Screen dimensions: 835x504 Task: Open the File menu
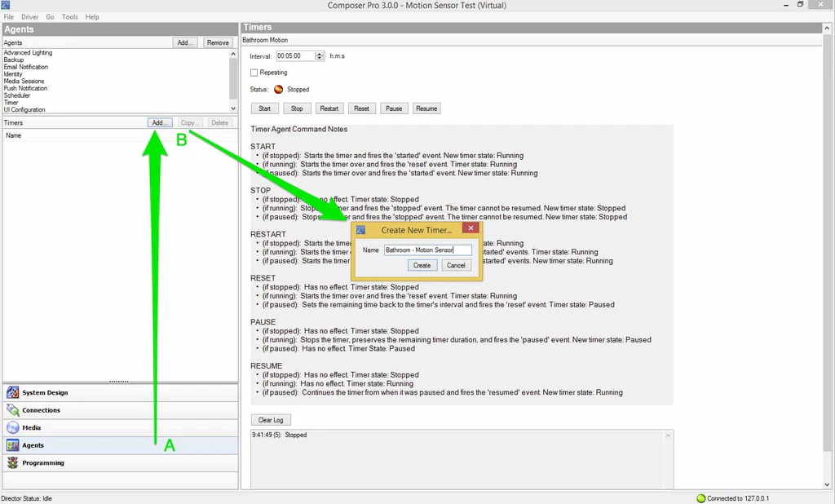8,16
